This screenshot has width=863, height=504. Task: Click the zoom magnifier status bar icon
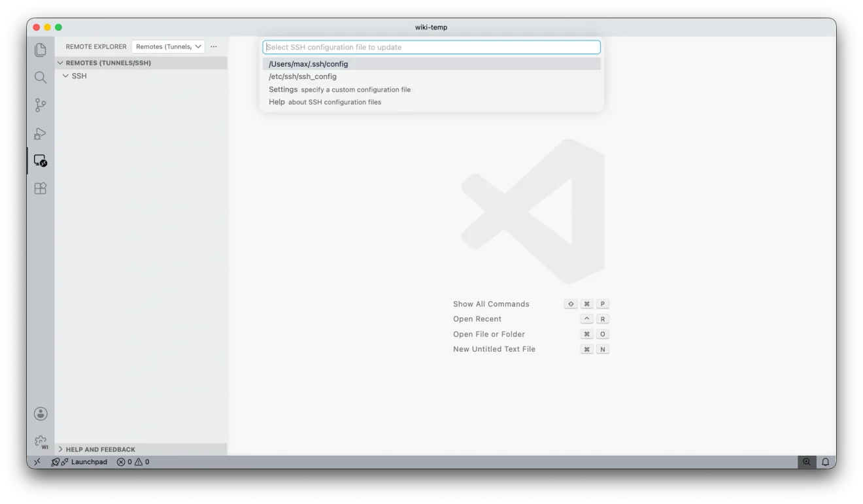[807, 462]
